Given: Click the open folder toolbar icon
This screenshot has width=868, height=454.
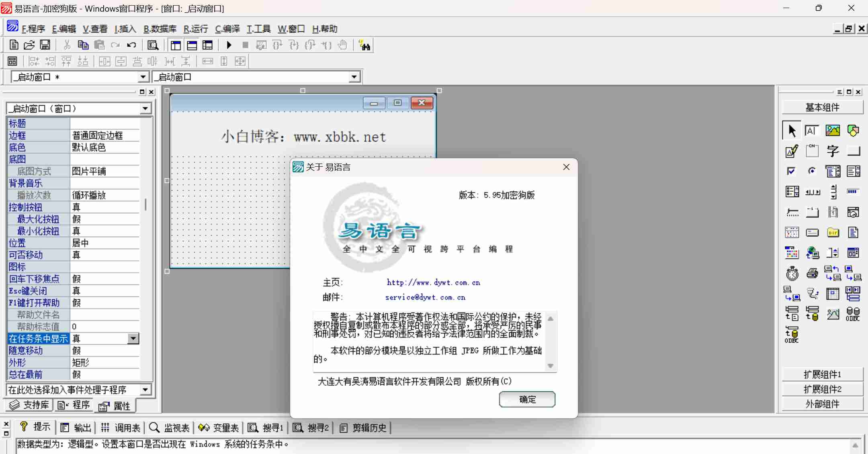Looking at the screenshot, I should 29,45.
